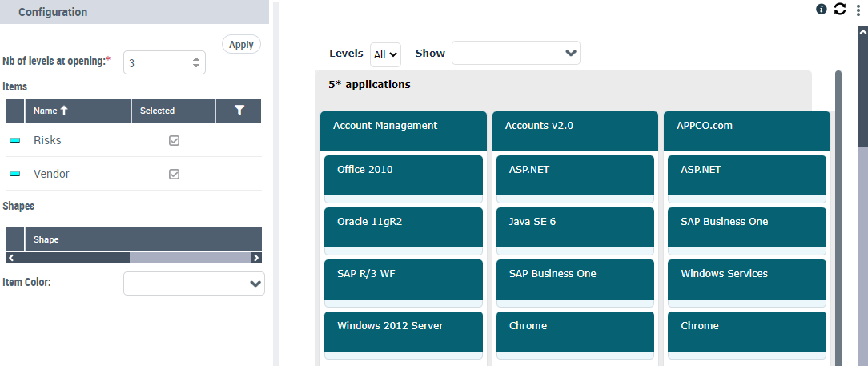Click the refresh icon at top right

tap(839, 9)
